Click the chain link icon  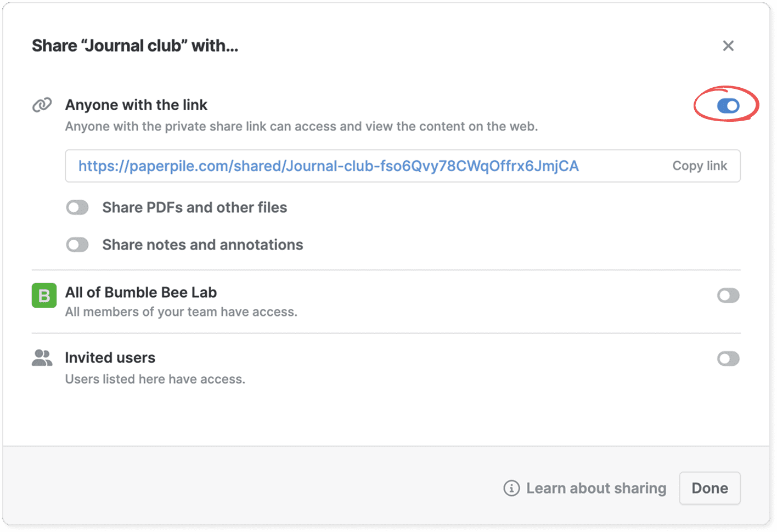(x=42, y=104)
